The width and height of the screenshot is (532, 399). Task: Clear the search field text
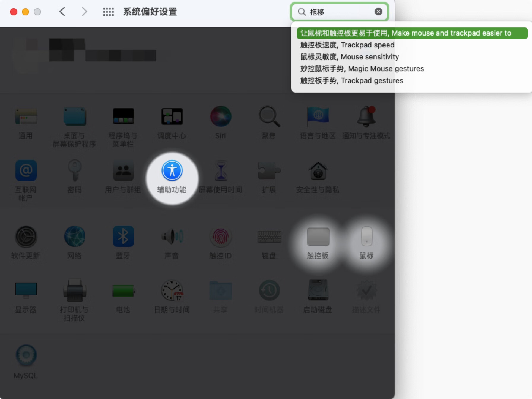coord(378,12)
